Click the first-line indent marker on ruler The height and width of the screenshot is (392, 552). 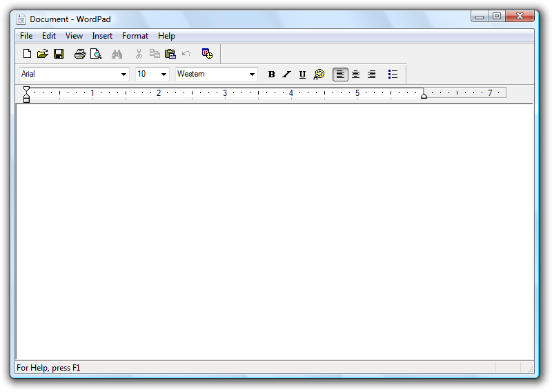tap(26, 90)
